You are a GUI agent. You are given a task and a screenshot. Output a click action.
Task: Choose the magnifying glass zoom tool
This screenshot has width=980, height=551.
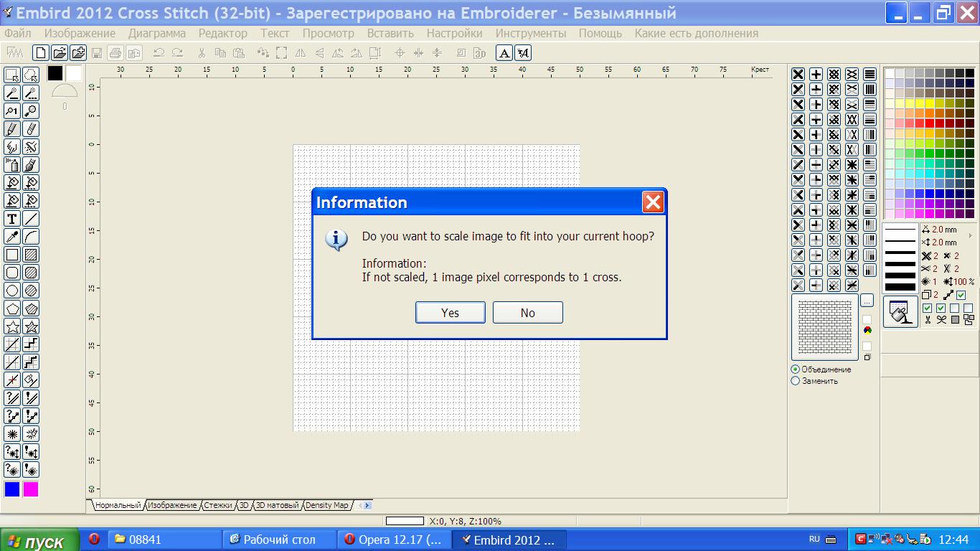coord(31,111)
